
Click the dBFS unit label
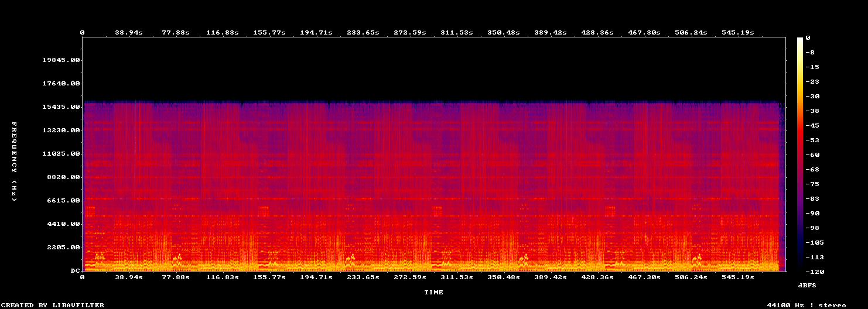807,285
